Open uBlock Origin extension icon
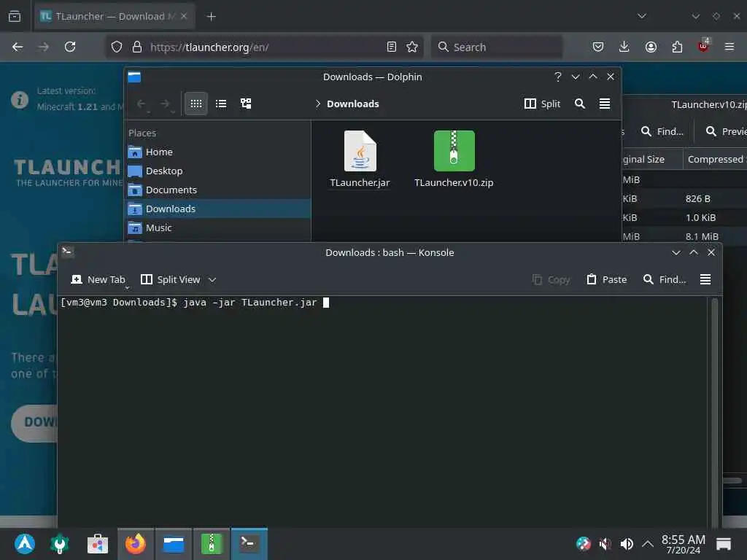Screen dimensions: 747x560 [703, 46]
